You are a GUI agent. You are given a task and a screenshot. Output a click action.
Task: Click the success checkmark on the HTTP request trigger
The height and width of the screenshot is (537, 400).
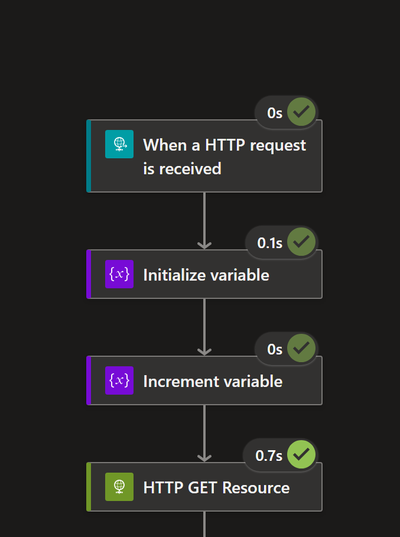point(301,112)
